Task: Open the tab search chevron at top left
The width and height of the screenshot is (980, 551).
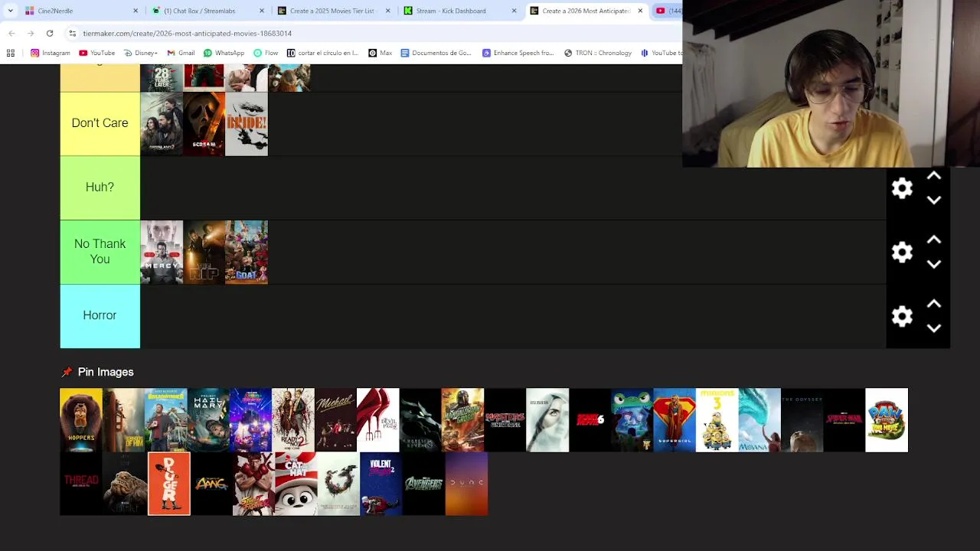Action: 10,11
